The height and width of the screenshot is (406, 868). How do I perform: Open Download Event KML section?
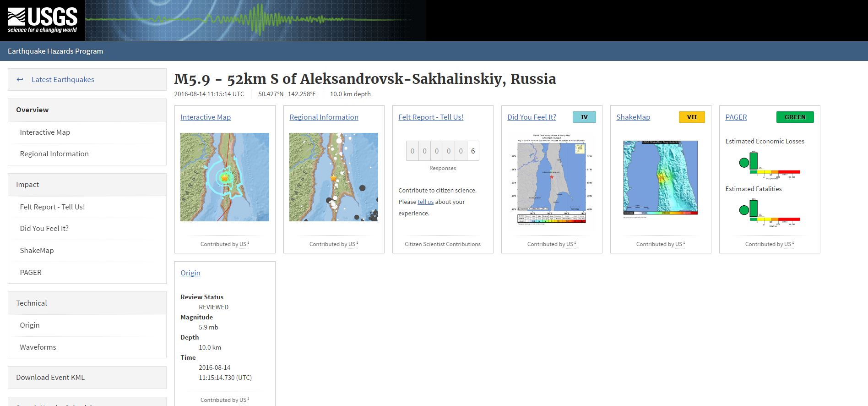(50, 378)
